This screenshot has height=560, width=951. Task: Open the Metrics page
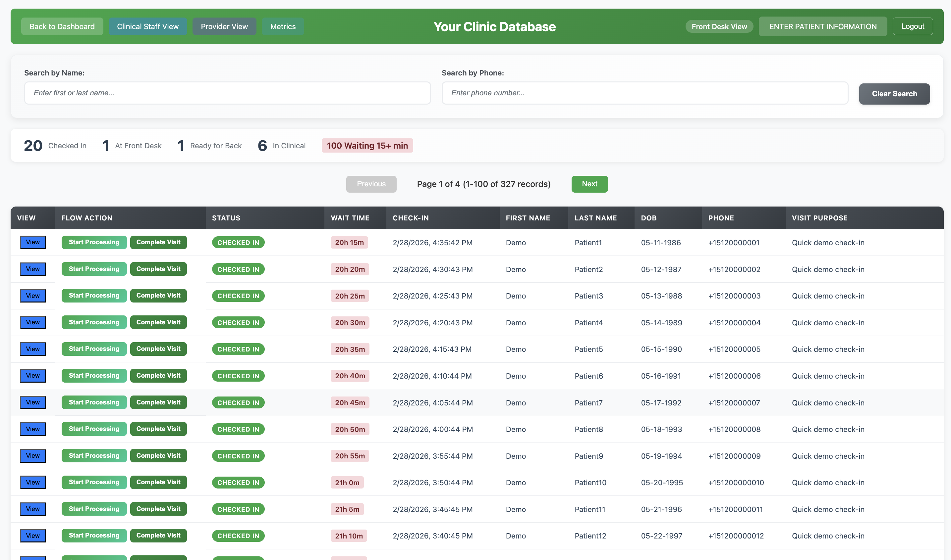tap(283, 26)
